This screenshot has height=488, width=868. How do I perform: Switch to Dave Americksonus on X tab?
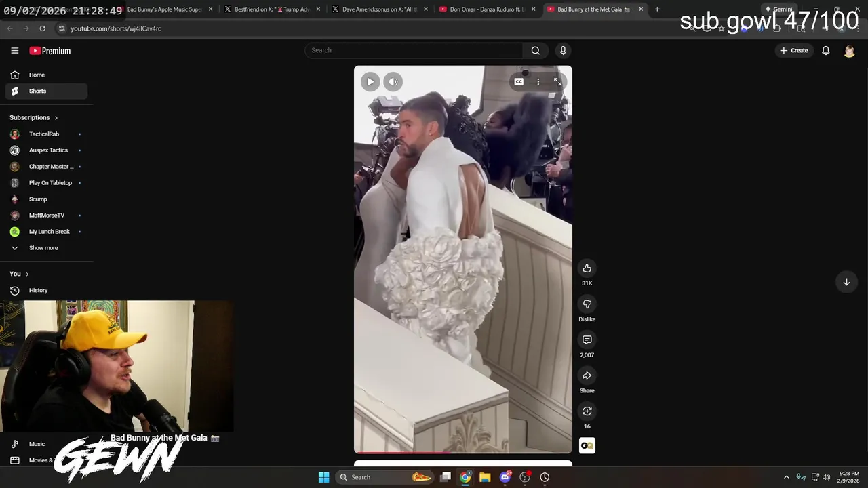click(378, 9)
